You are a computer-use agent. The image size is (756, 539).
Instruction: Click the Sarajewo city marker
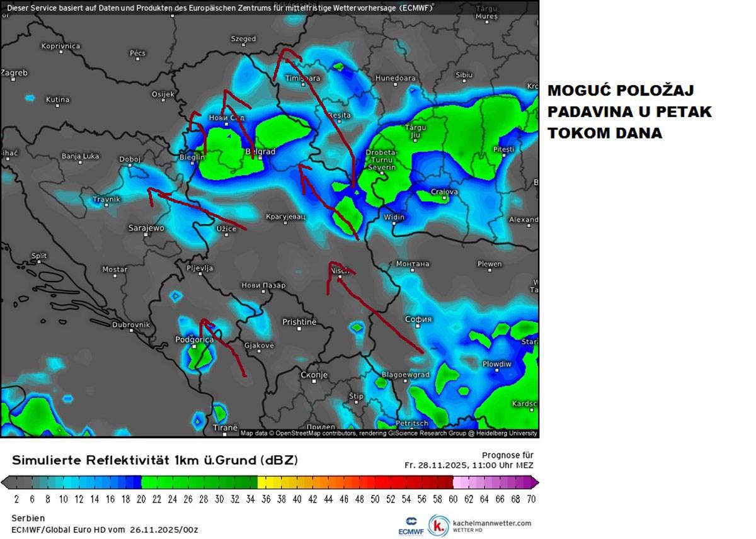pos(146,235)
